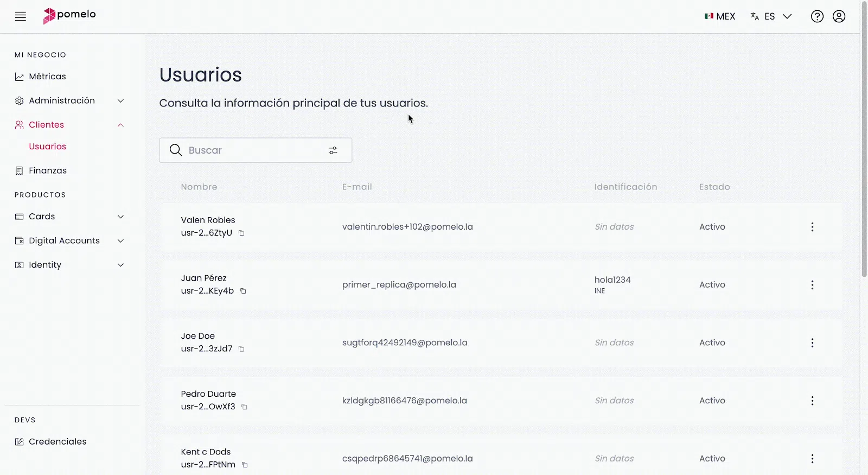Expand the Cards section chevron
The width and height of the screenshot is (868, 475).
[x=121, y=217]
